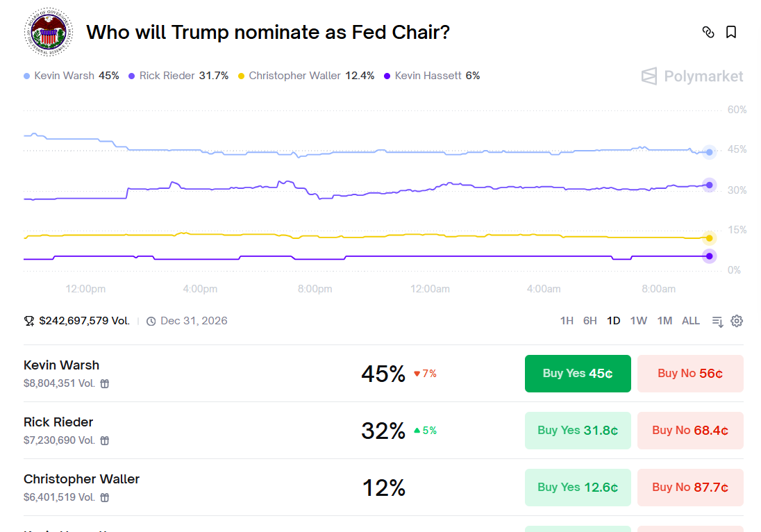Expand the Rick Rieder outcome row
Image resolution: width=761 pixels, height=532 pixels.
[58, 422]
